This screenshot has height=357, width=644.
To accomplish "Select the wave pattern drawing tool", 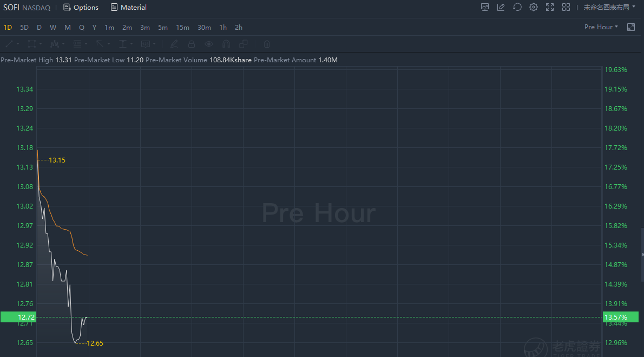I will pyautogui.click(x=54, y=43).
